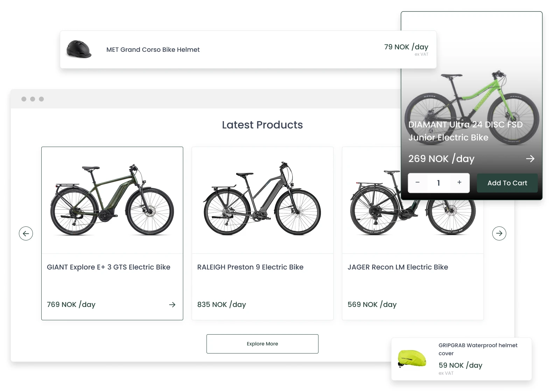Open JAGER Recon LM Electric Bike title

[398, 267]
